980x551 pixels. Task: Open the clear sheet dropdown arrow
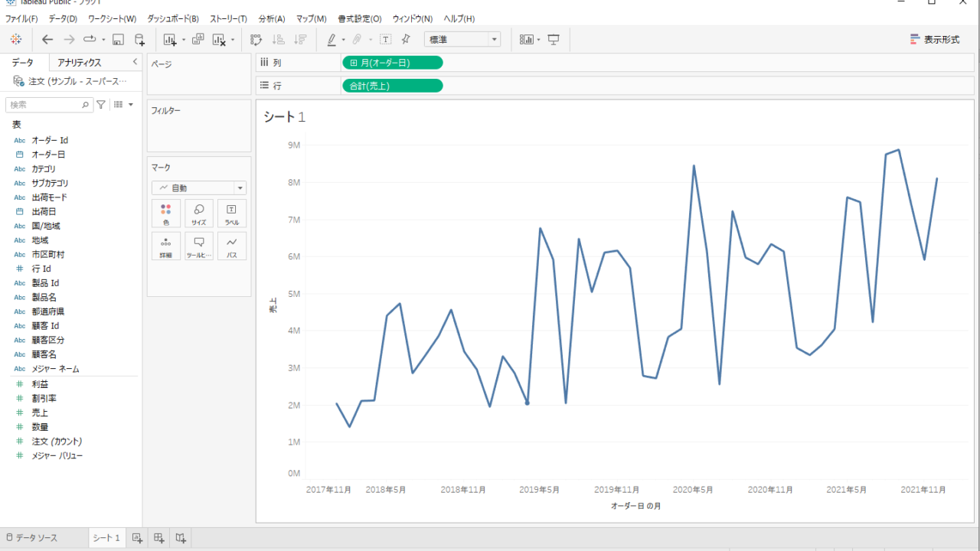pos(233,39)
